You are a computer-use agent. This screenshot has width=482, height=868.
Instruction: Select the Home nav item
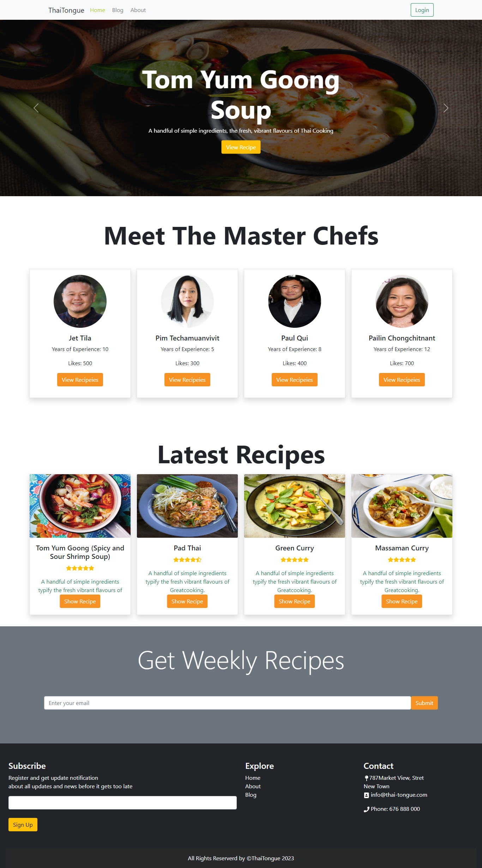tap(97, 10)
